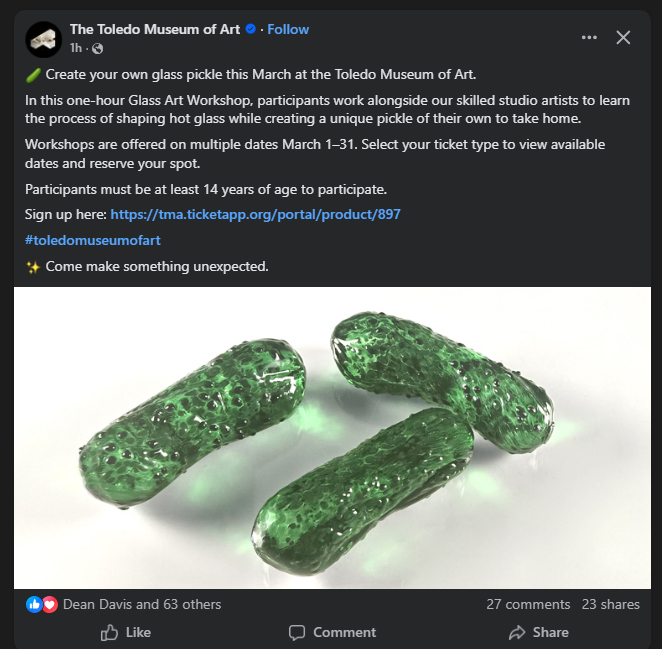Click the globe public audience icon
The height and width of the screenshot is (649, 662).
(x=97, y=47)
